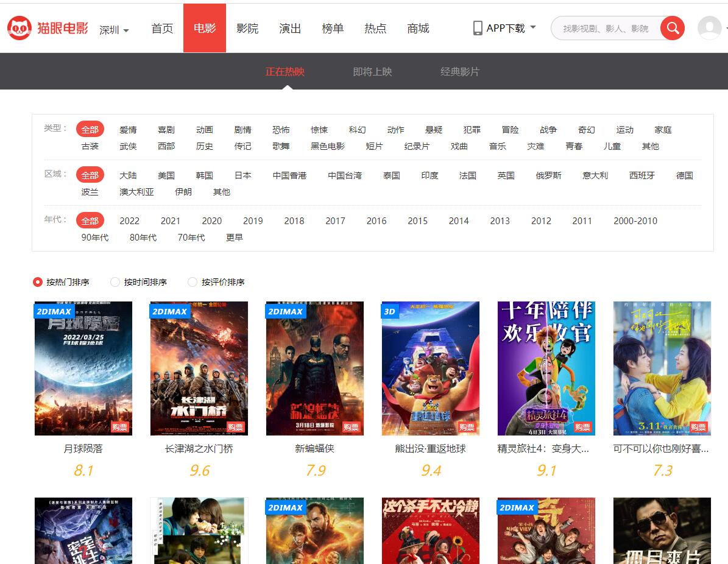This screenshot has width=728, height=564.
Task: Select 全部 in 类型 filter row
Action: point(90,130)
